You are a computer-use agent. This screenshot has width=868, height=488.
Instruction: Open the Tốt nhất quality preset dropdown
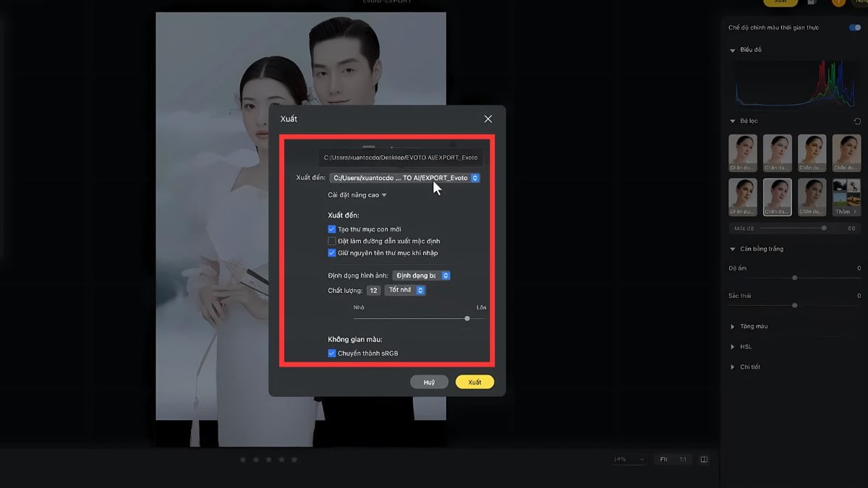click(405, 290)
